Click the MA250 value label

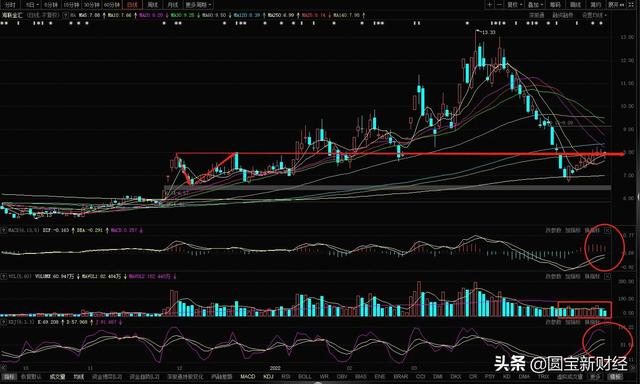pyautogui.click(x=282, y=15)
